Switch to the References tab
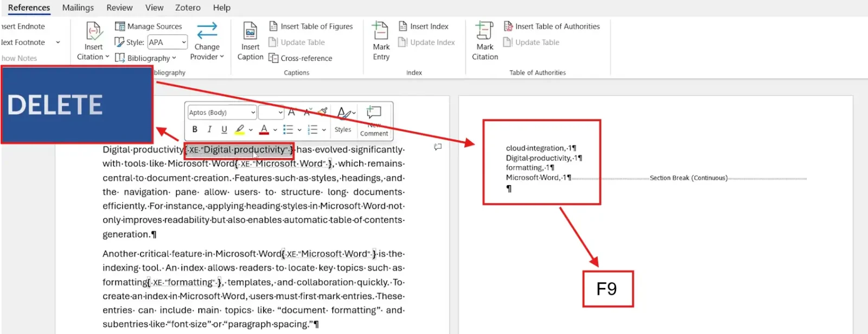The height and width of the screenshot is (334, 868). coord(29,8)
